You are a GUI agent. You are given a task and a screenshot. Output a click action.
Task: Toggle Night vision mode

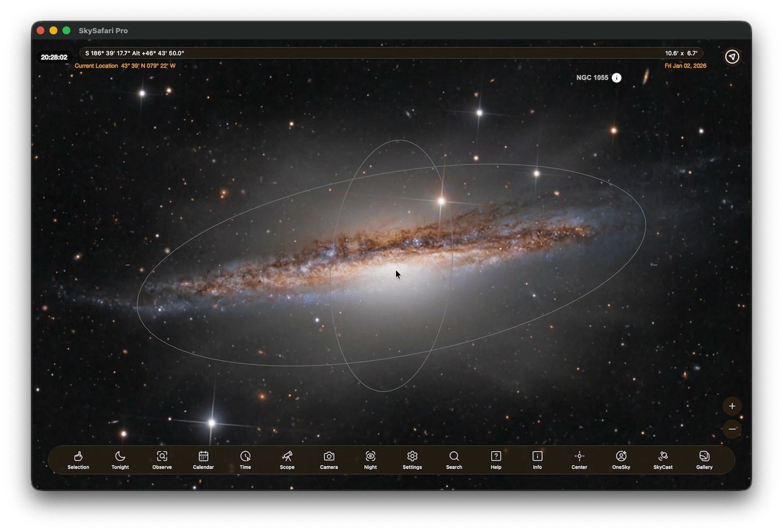click(x=371, y=459)
